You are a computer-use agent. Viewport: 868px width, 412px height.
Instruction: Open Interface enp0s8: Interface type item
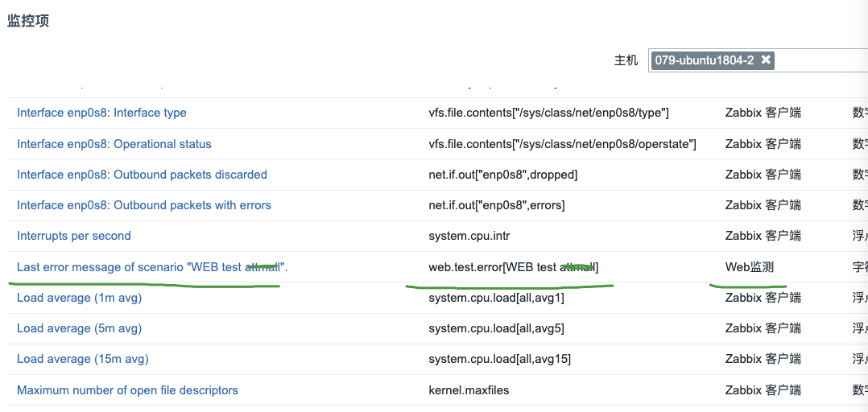pyautogui.click(x=101, y=113)
